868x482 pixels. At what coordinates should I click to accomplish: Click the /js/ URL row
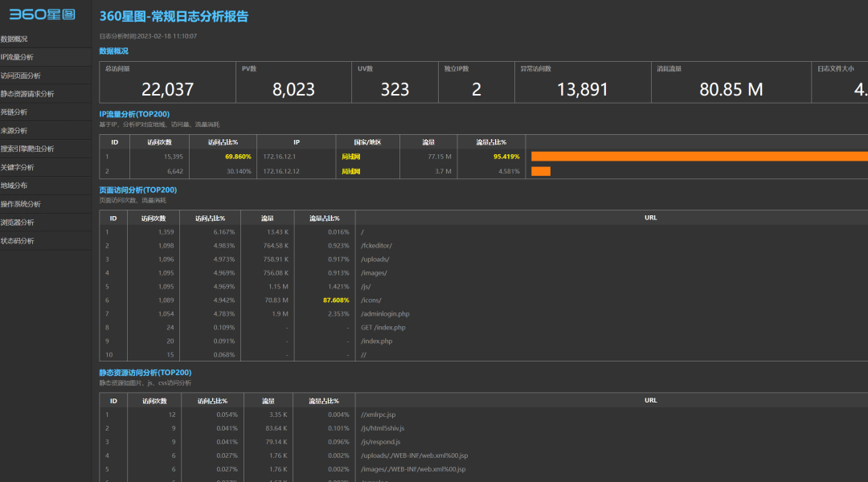(x=366, y=287)
